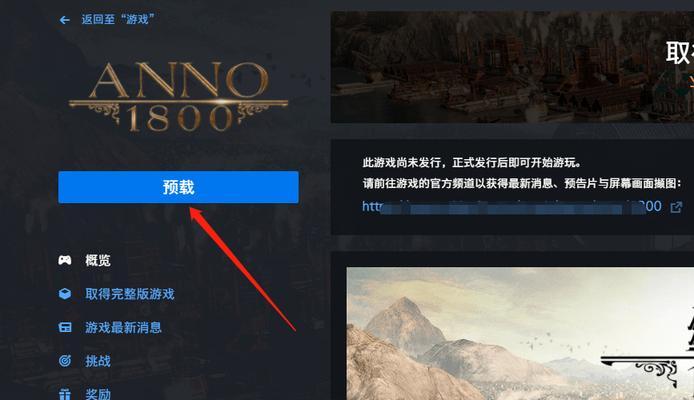Click the external link icon after URL
Viewport: 694px width, 400px height.
click(x=676, y=207)
